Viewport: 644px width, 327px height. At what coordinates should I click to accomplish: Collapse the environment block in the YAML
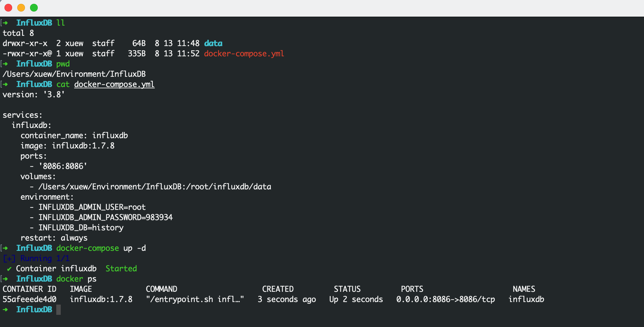coord(47,197)
